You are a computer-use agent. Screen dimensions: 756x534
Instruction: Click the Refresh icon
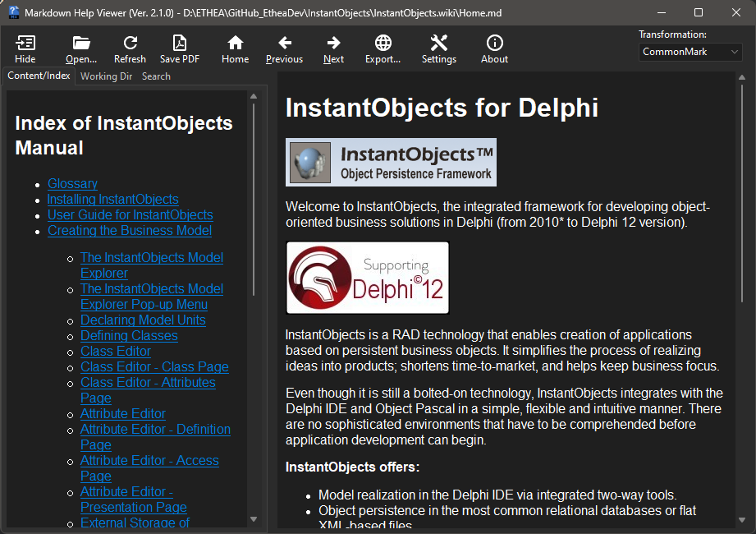click(x=130, y=43)
